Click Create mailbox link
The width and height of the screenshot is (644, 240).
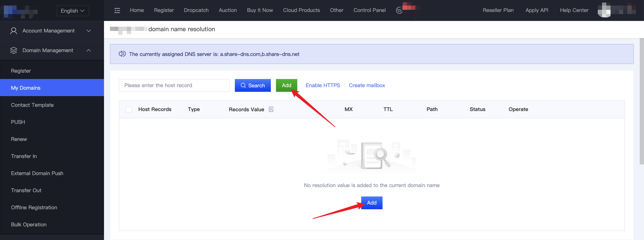(x=367, y=85)
